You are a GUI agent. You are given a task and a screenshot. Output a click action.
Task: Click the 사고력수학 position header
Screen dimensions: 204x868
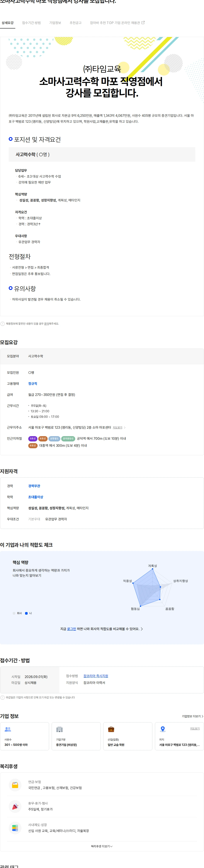pyautogui.click(x=102, y=154)
